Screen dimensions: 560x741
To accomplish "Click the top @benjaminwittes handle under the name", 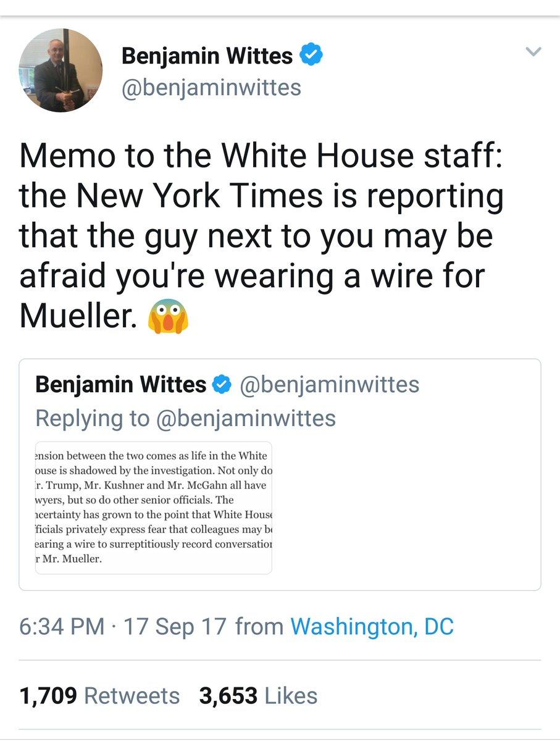I will 211,87.
